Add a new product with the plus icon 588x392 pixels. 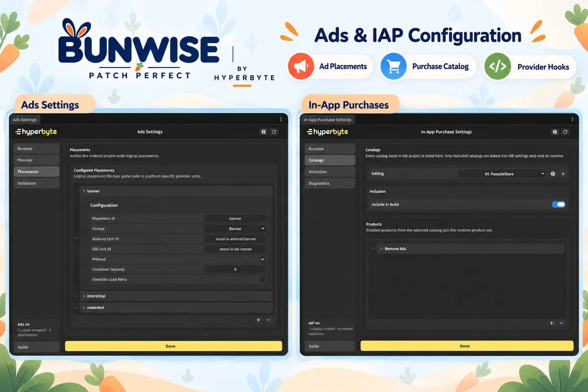click(551, 323)
